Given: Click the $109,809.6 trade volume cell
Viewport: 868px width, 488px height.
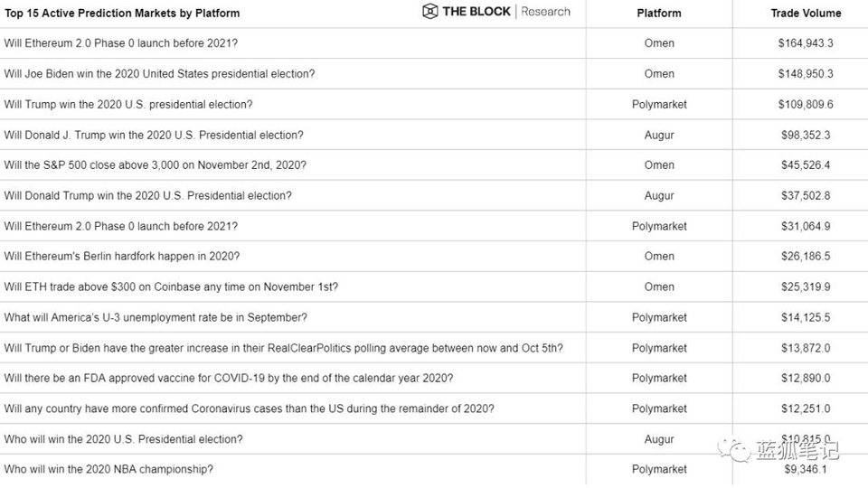Looking at the screenshot, I should pos(805,104).
